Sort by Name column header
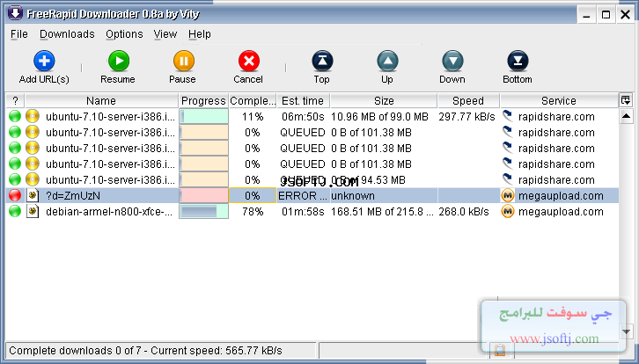The image size is (639, 364). [x=101, y=100]
